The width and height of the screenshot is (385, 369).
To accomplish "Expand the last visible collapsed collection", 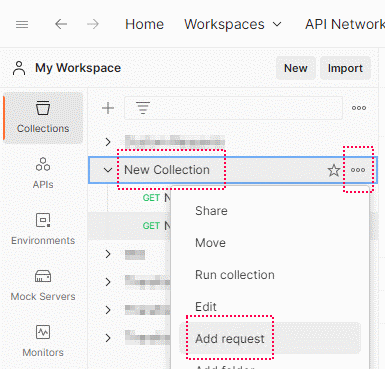I will (x=108, y=338).
